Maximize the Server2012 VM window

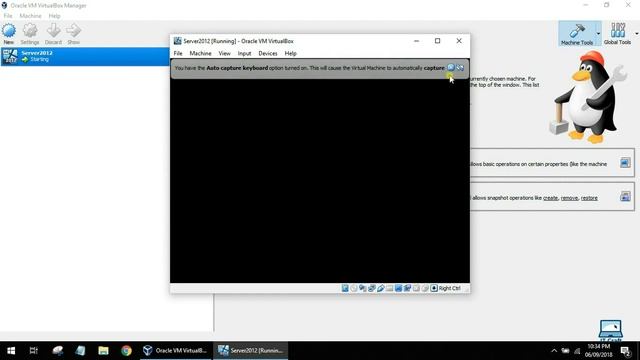(x=438, y=41)
